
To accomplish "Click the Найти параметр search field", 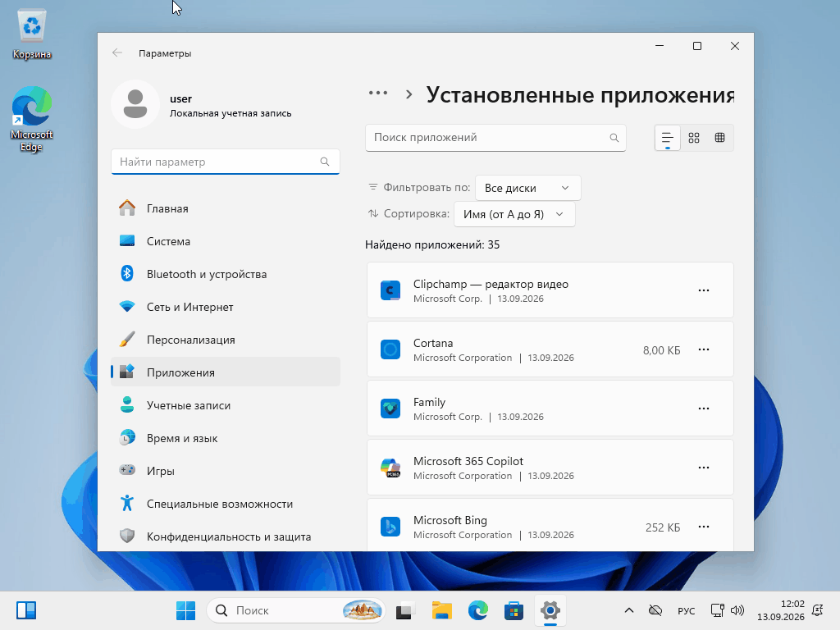I will pyautogui.click(x=225, y=162).
